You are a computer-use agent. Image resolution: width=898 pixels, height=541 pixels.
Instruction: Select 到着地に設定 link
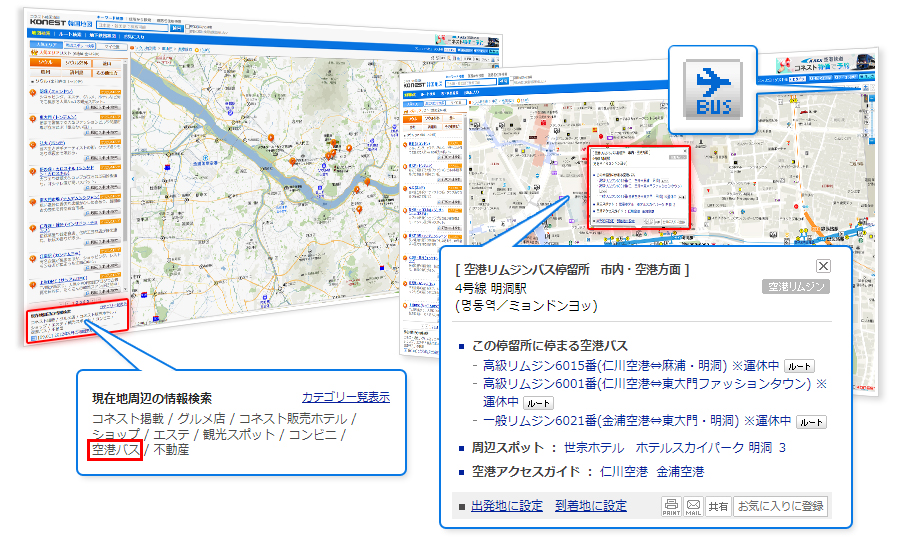[x=591, y=506]
